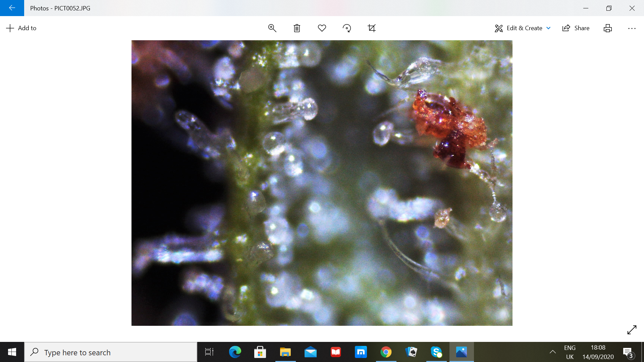Rotate the photo using the rotate icon

coord(347,28)
